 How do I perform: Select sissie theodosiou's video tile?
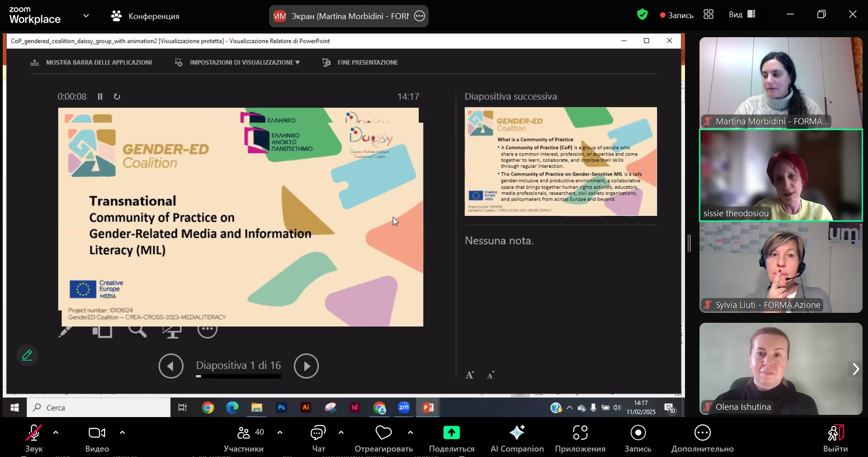pos(781,175)
